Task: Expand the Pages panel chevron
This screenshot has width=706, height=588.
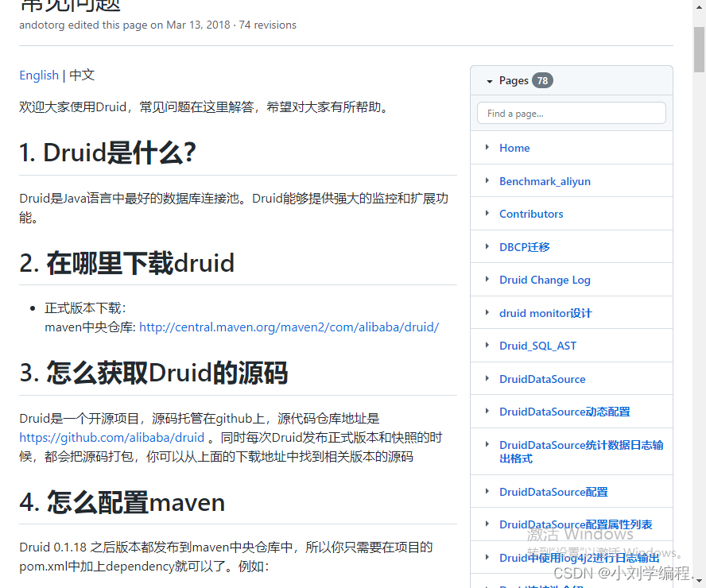Action: (x=490, y=80)
